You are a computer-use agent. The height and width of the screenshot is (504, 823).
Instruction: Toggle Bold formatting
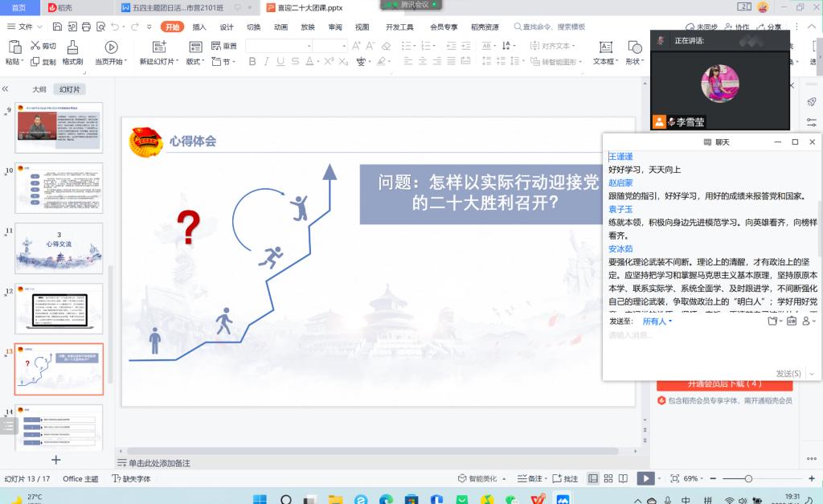[x=252, y=61]
